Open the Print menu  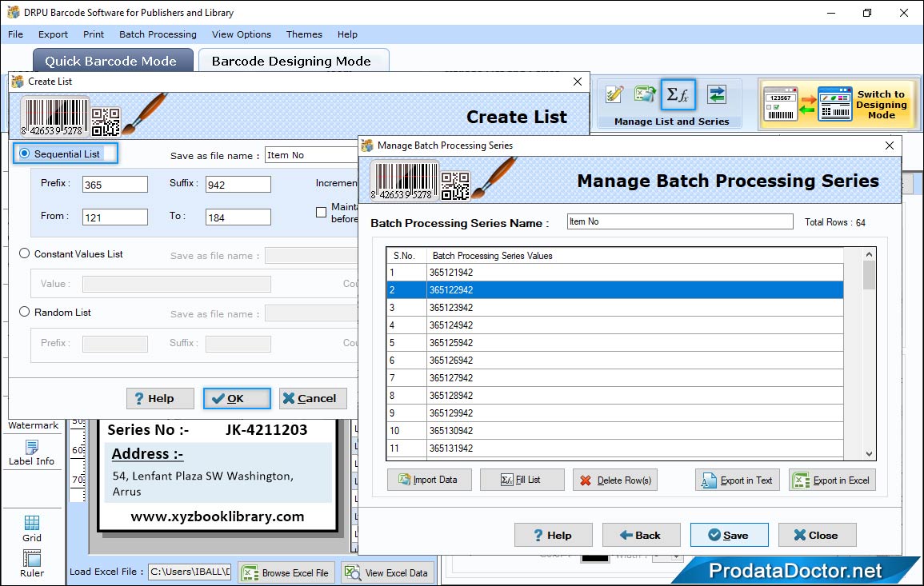tap(93, 34)
